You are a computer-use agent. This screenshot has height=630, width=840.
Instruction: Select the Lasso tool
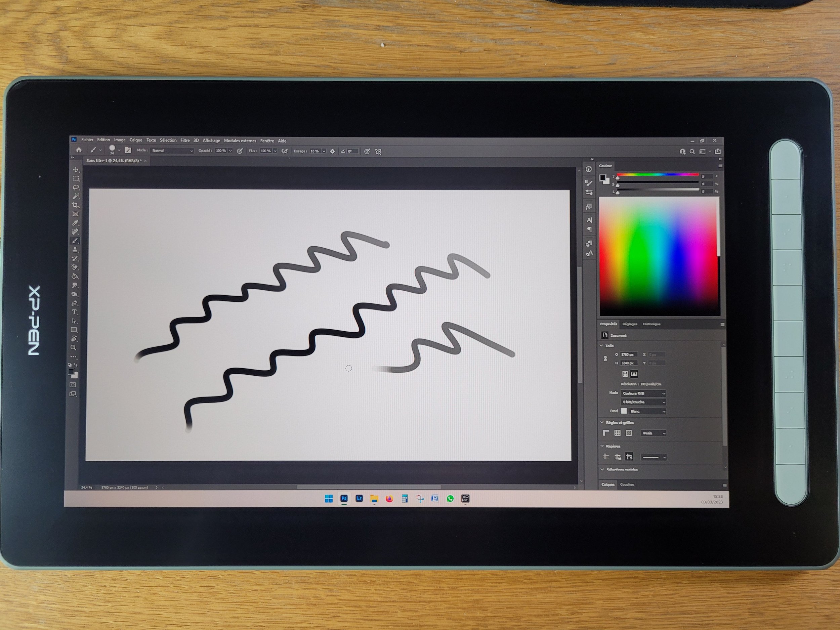point(76,187)
